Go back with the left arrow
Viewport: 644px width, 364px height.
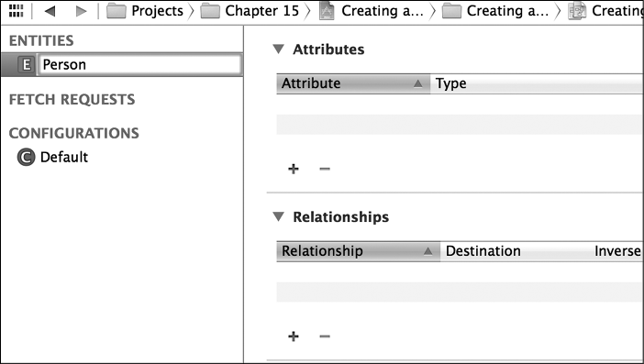tap(50, 11)
